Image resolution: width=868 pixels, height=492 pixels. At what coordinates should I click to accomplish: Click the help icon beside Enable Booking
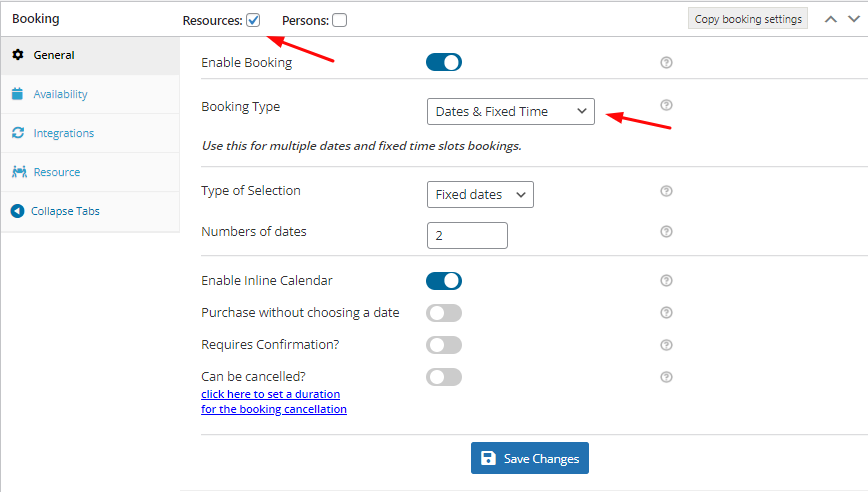point(666,63)
